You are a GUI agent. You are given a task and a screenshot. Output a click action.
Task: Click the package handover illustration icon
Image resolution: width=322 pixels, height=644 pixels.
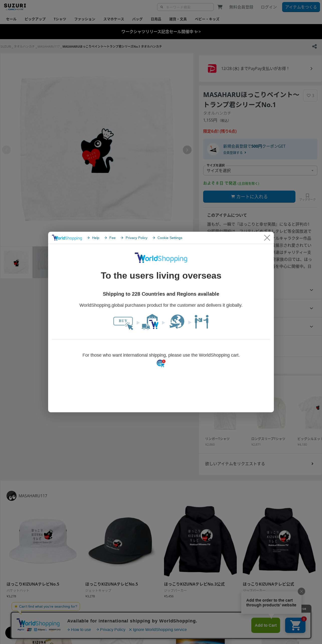click(x=202, y=322)
